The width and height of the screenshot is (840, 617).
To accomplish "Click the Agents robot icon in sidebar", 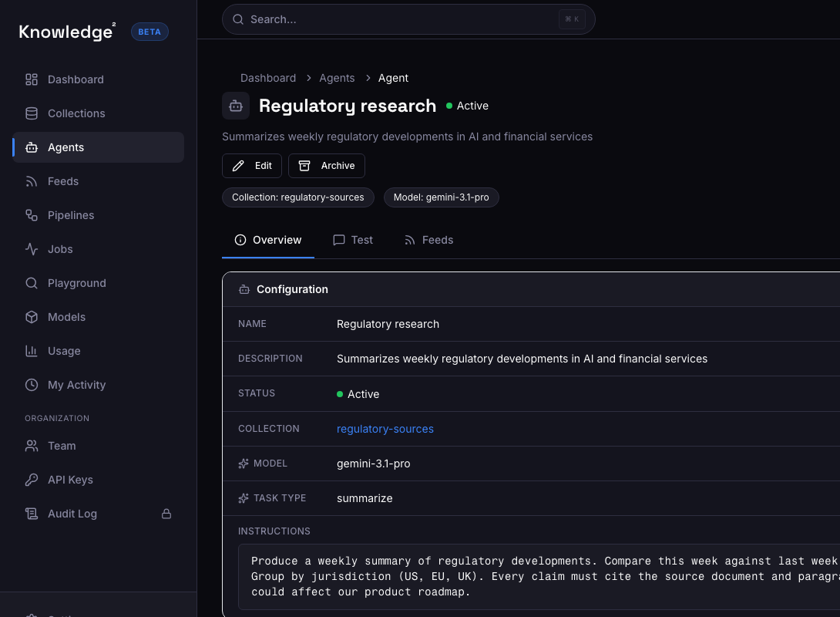I will pyautogui.click(x=32, y=147).
